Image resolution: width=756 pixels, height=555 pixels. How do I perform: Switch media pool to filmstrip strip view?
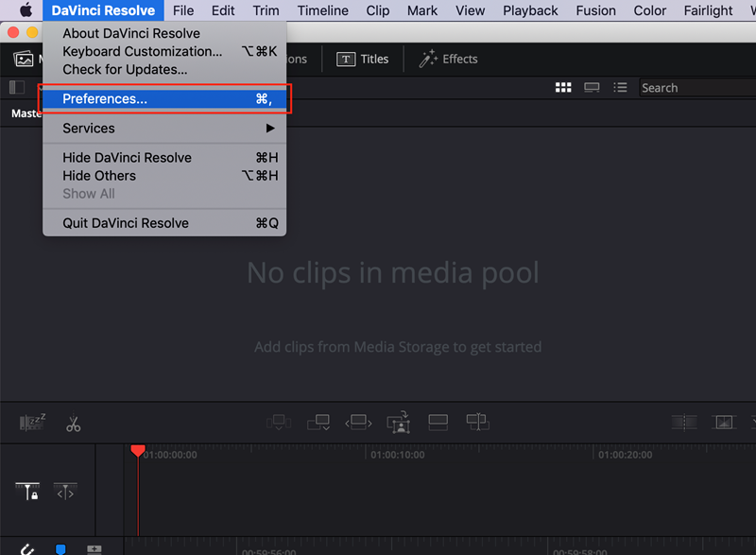point(592,87)
